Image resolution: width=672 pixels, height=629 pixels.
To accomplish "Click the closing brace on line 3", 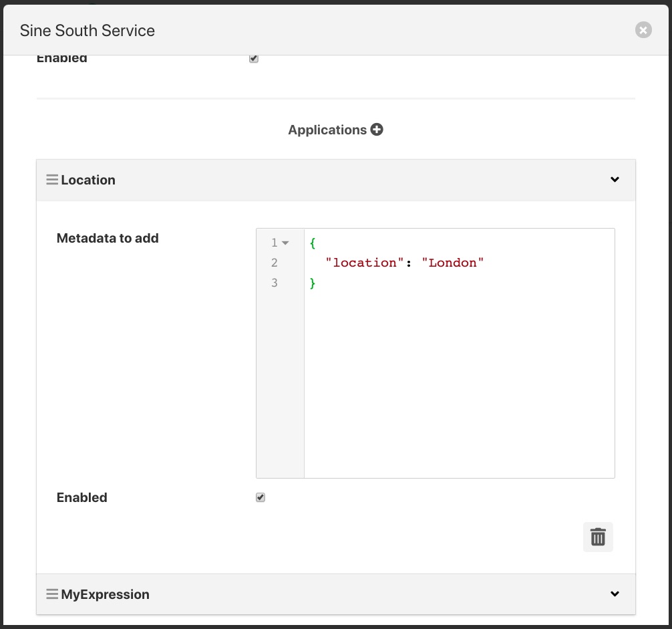I will pos(313,283).
